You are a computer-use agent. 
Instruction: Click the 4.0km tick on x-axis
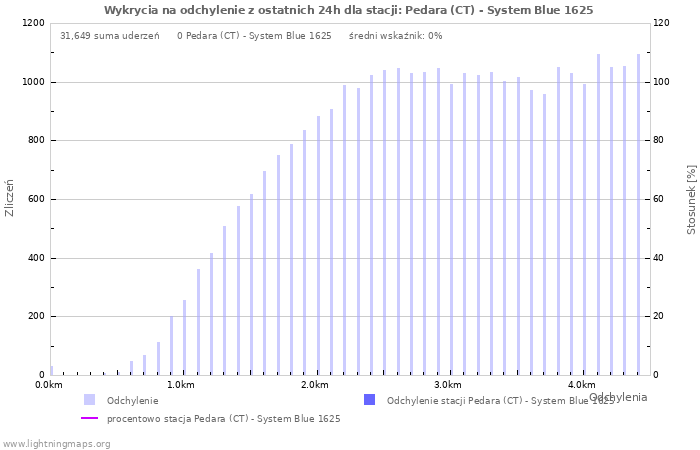click(x=581, y=385)
